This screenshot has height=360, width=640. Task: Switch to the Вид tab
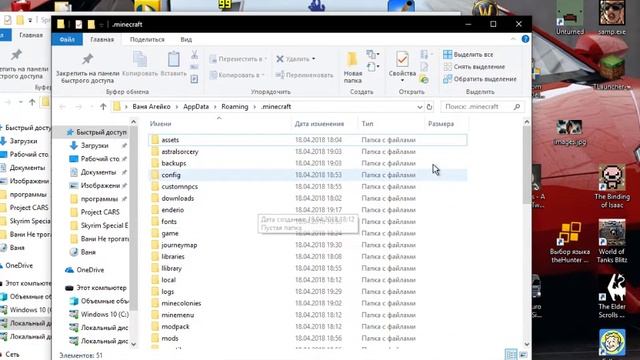186,40
